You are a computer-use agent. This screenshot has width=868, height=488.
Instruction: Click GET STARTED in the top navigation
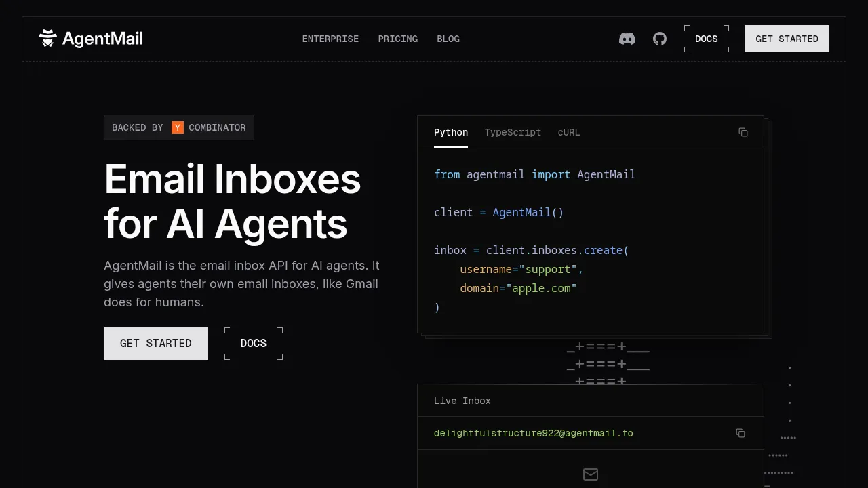(787, 39)
